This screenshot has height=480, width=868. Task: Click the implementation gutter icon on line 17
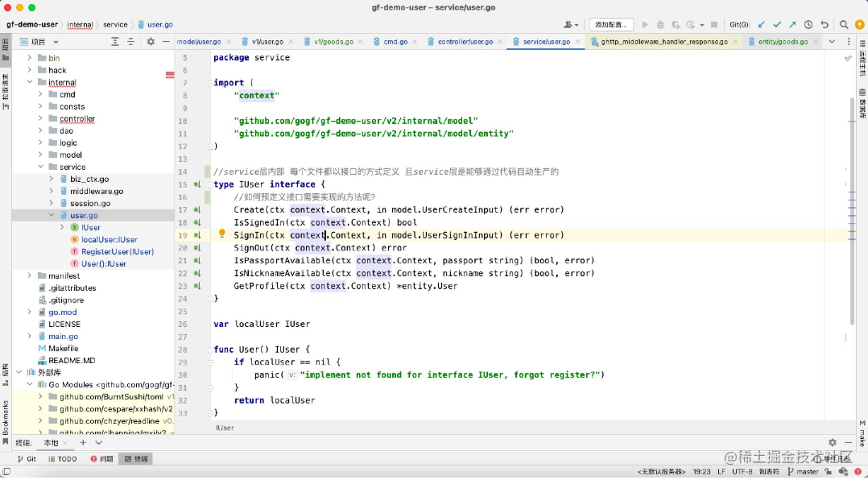197,210
